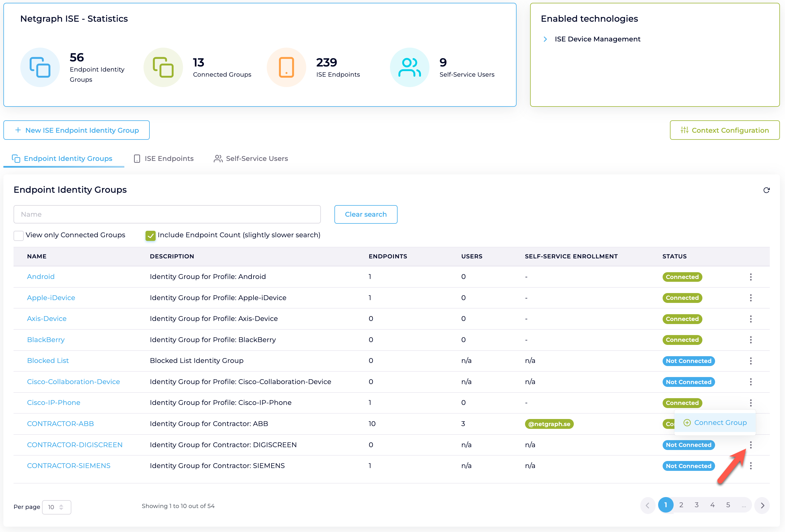Open the CONTRACTOR-ABB group link

pyautogui.click(x=60, y=424)
